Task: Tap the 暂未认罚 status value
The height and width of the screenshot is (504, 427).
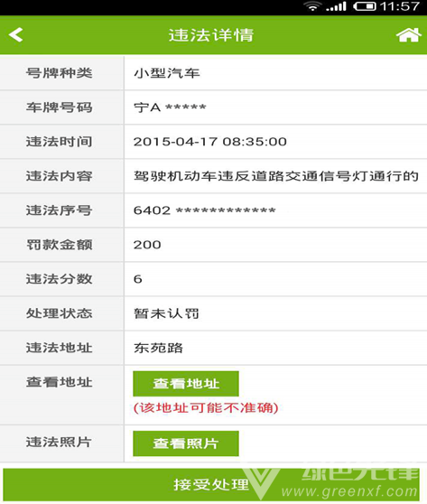Action: [x=166, y=313]
